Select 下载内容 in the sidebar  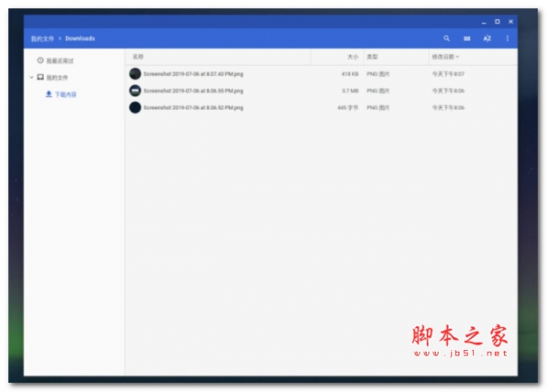66,94
